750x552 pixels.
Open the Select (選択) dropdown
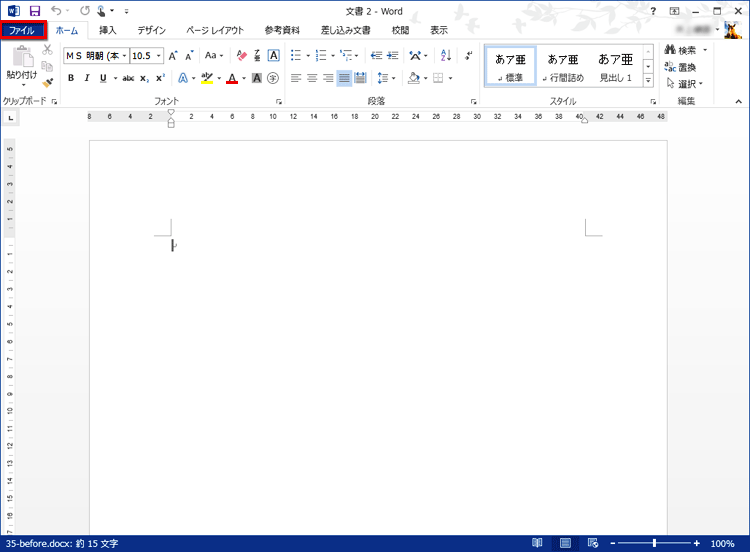click(x=685, y=84)
